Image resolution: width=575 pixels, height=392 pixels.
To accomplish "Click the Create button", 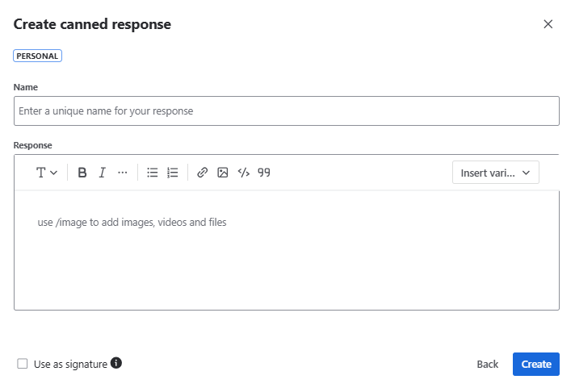I will (535, 364).
